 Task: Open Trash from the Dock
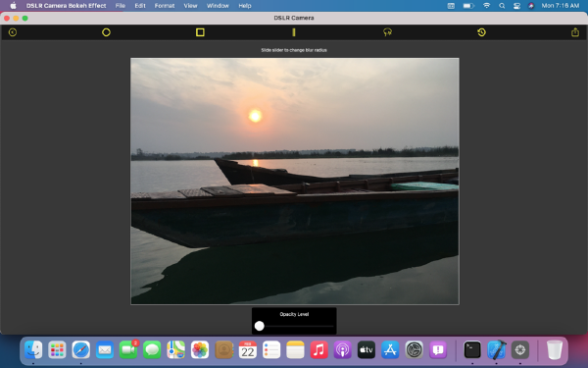[555, 350]
